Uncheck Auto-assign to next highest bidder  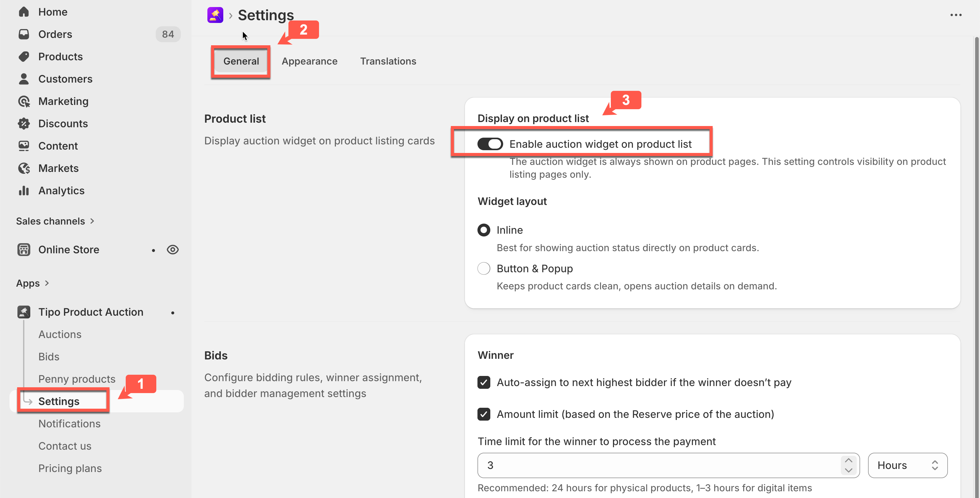point(484,382)
